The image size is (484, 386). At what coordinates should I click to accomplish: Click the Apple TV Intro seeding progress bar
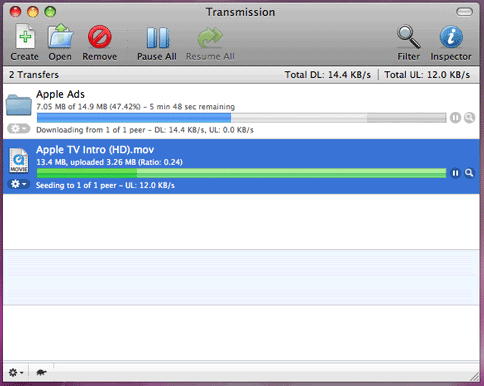241,173
